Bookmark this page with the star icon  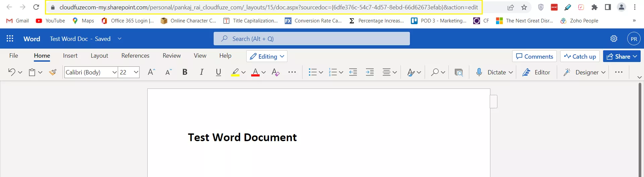click(x=524, y=7)
